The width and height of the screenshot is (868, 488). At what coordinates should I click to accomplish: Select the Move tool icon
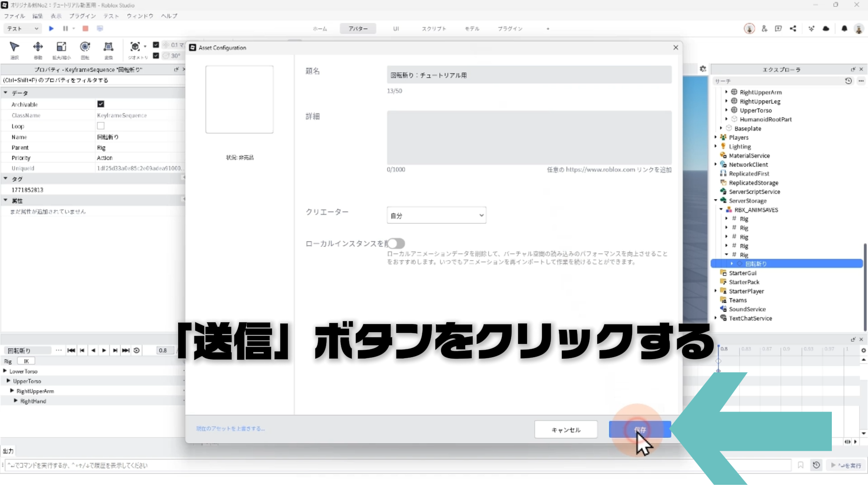tap(38, 47)
